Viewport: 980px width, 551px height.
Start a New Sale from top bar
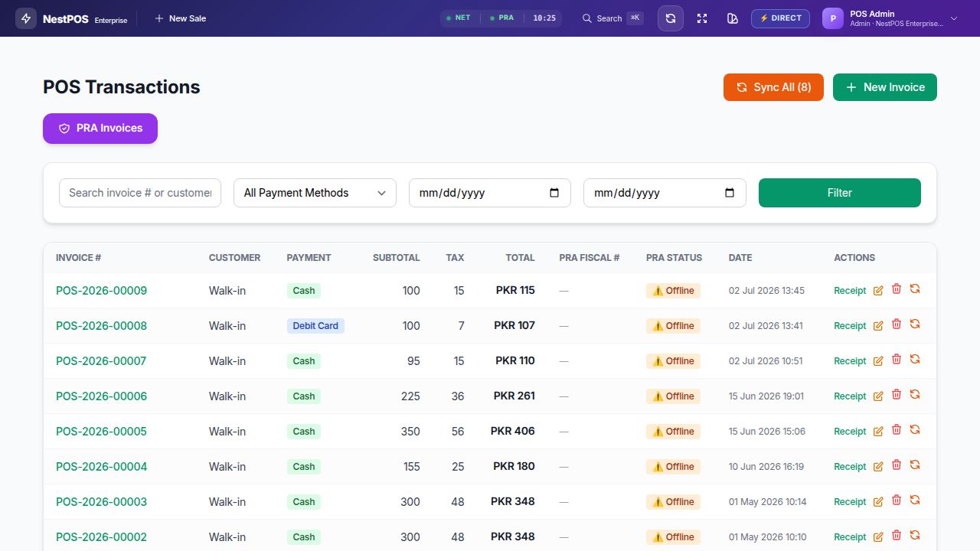coord(180,18)
